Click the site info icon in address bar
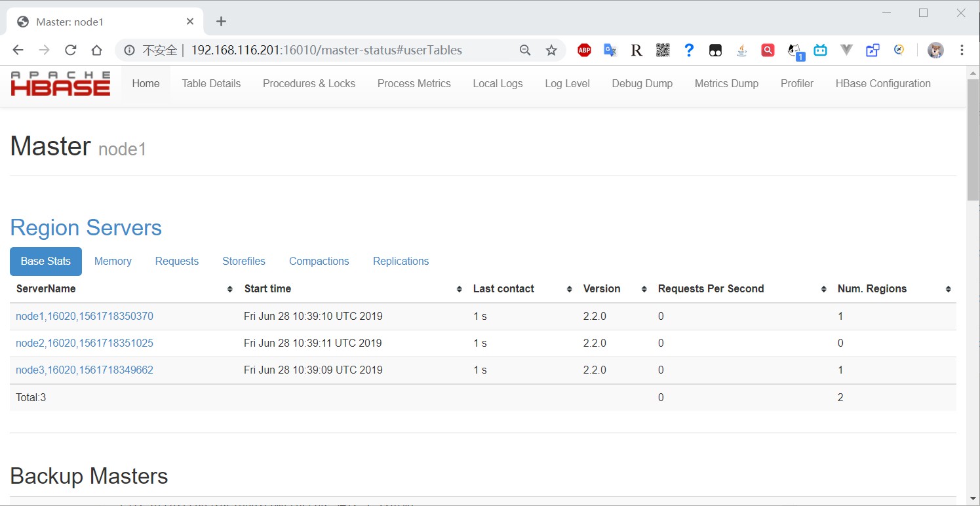Screen dimensions: 980x506 tap(130, 50)
